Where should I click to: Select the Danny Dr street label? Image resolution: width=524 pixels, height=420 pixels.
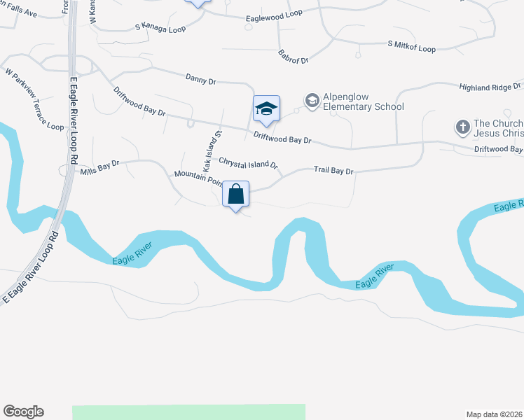pos(201,79)
